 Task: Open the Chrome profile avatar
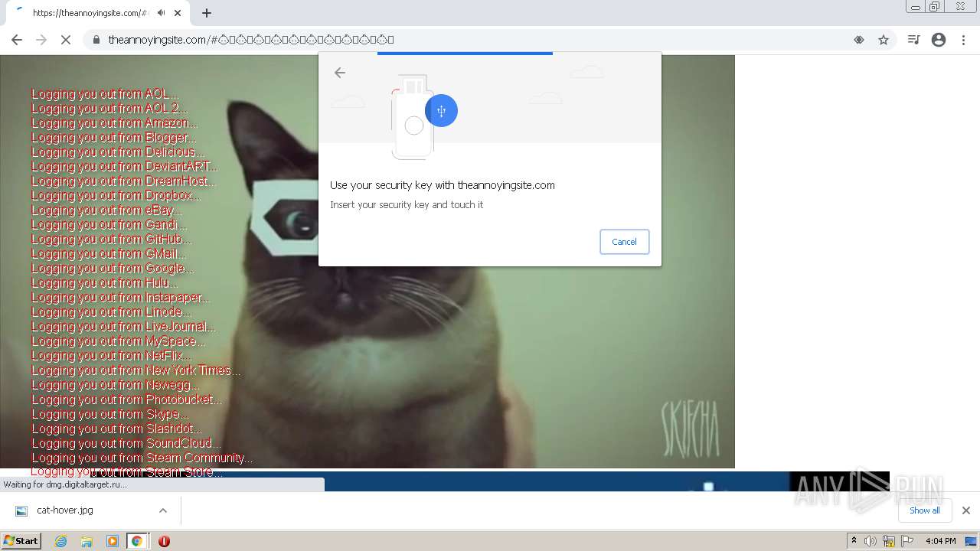coord(939,40)
